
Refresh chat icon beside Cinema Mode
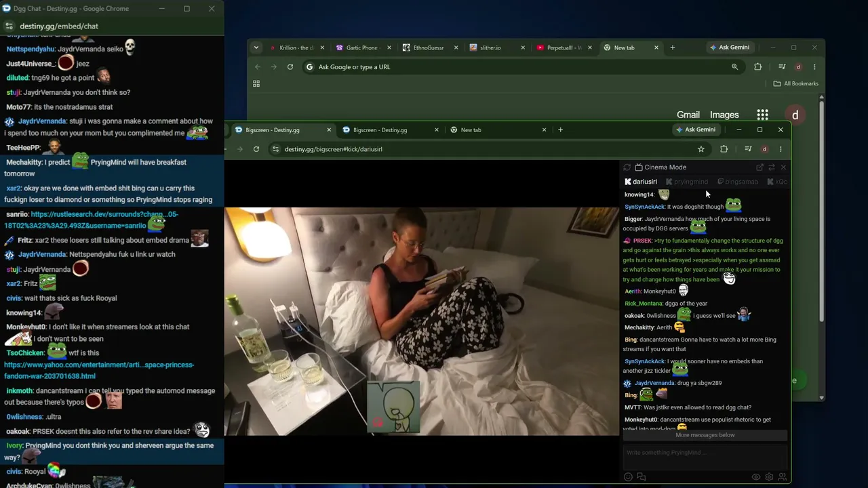pos(627,167)
